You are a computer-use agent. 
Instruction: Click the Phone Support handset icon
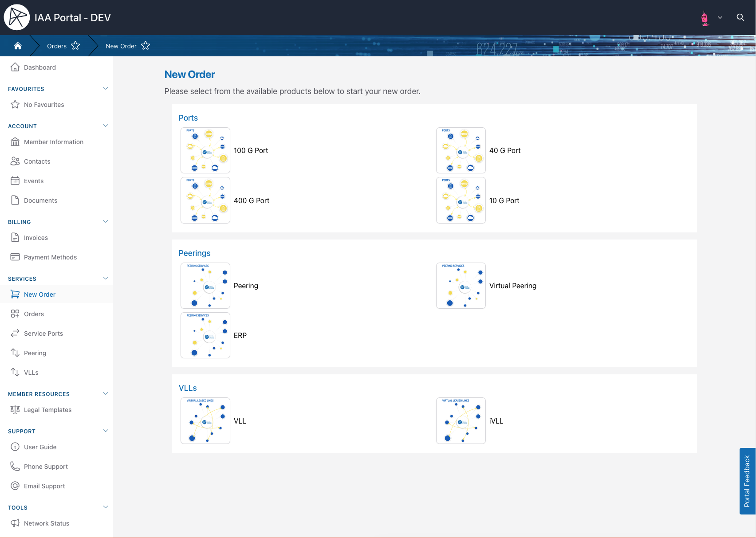click(x=15, y=466)
